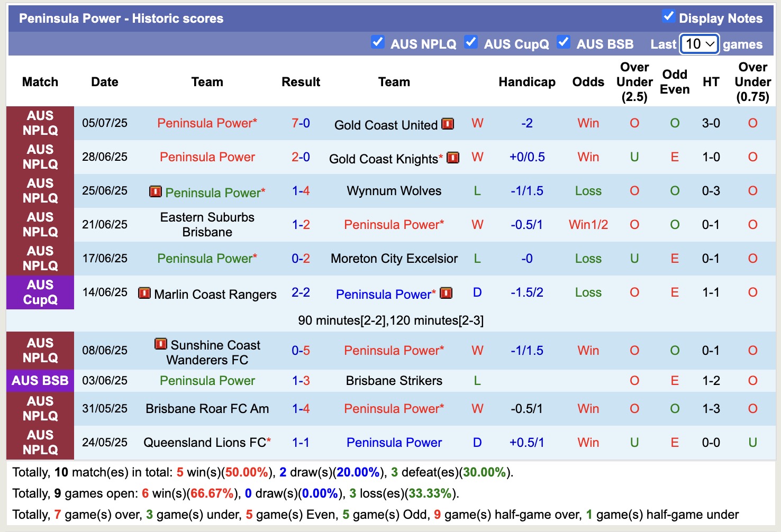This screenshot has height=532, width=781.
Task: Click the notes icon next to Marlin Coast Rangers
Action: point(144,294)
